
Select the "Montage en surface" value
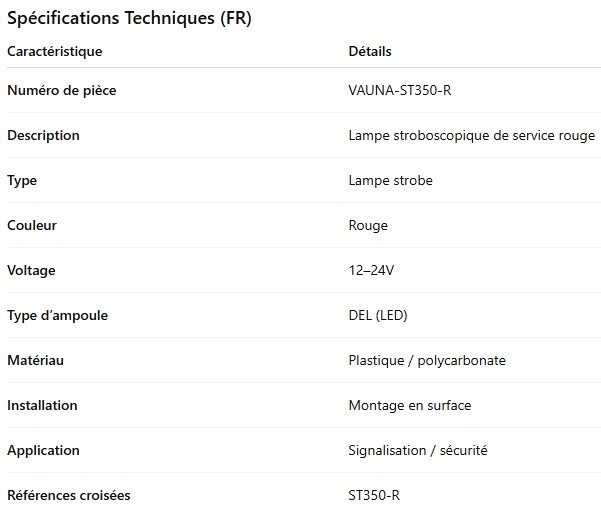pos(410,406)
